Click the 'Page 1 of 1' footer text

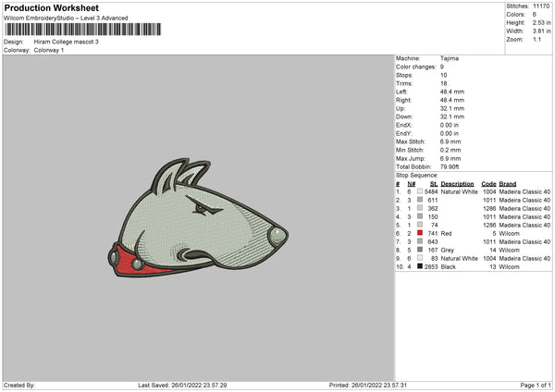536,385
